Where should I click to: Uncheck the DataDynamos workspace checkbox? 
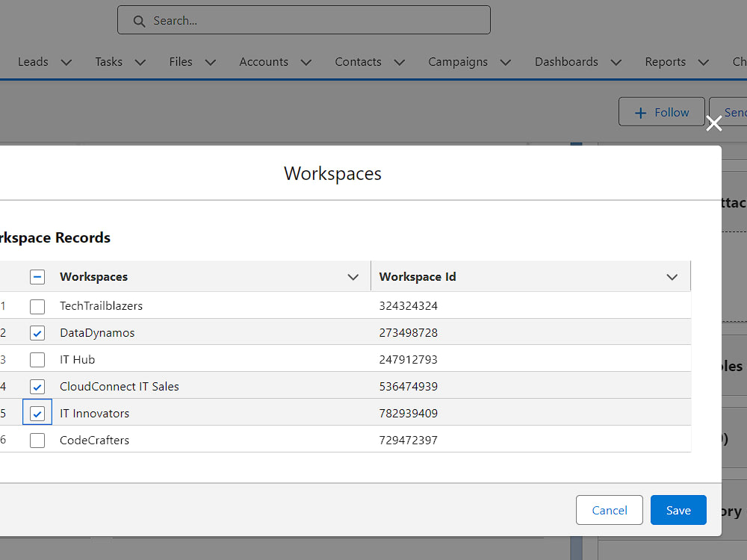pyautogui.click(x=37, y=333)
